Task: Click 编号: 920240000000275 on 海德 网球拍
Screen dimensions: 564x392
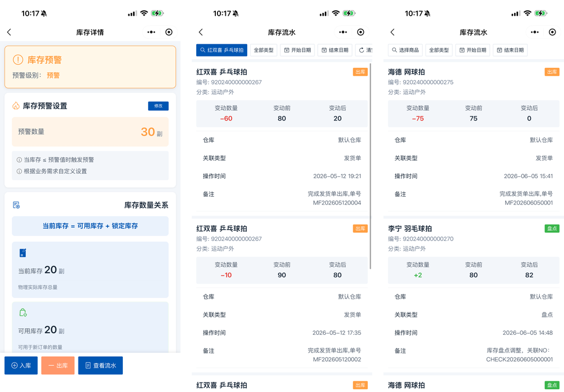Action: [421, 82]
